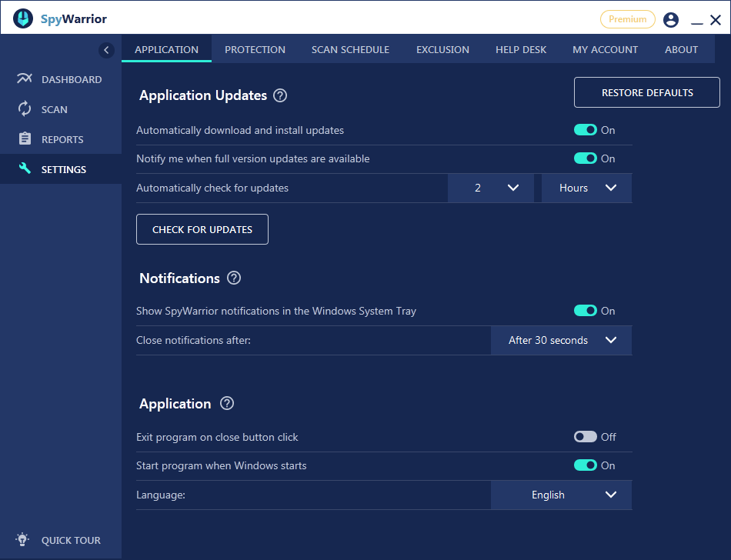Restore default application settings

point(646,92)
